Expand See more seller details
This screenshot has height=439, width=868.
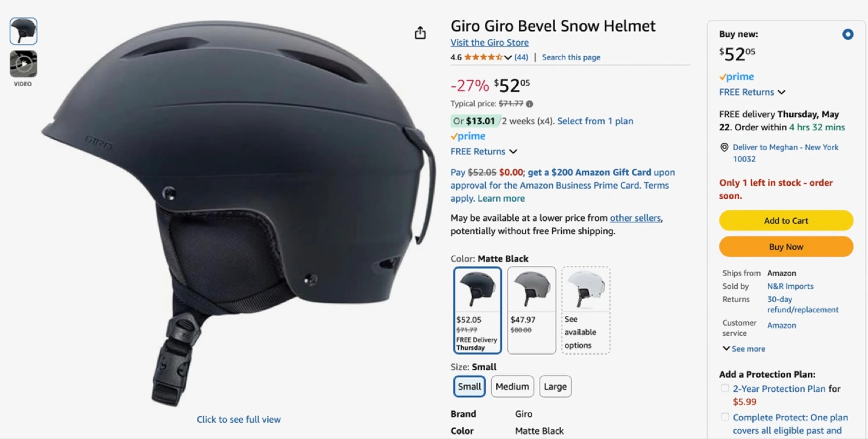744,349
